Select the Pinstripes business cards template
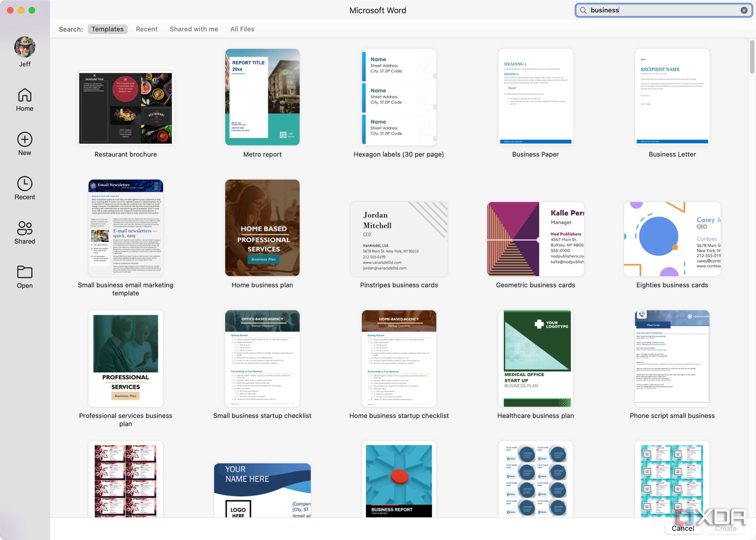The width and height of the screenshot is (756, 540). pos(399,239)
